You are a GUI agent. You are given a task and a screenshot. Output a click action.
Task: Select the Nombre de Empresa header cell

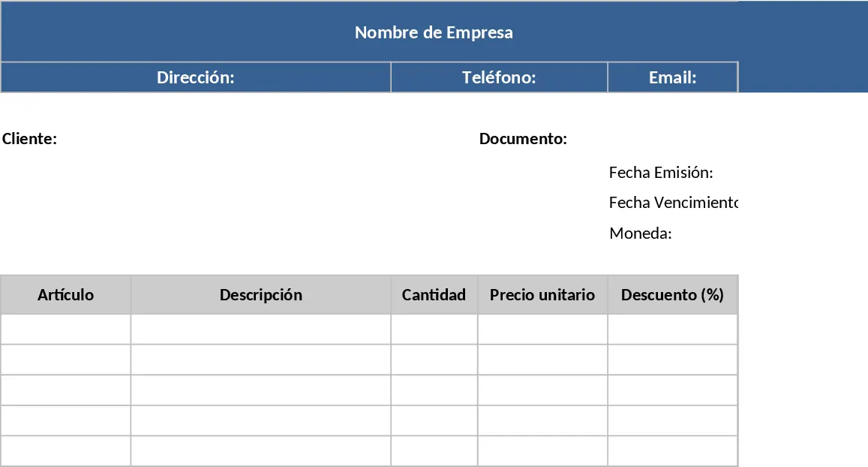click(x=369, y=32)
